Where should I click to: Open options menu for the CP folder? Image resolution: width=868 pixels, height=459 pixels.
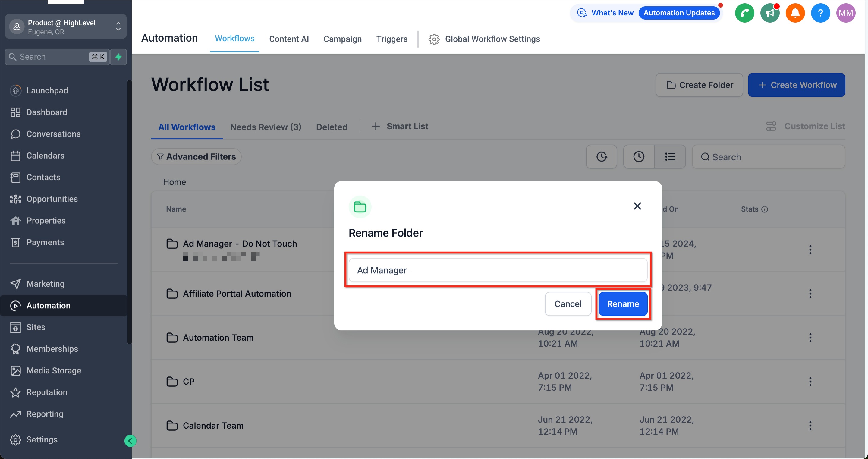tap(810, 382)
